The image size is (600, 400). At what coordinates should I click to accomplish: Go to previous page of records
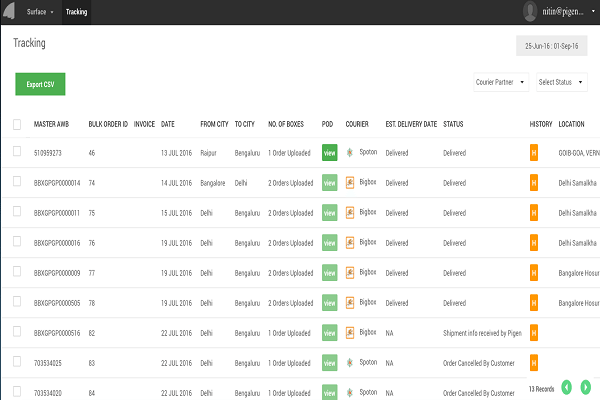tap(567, 387)
